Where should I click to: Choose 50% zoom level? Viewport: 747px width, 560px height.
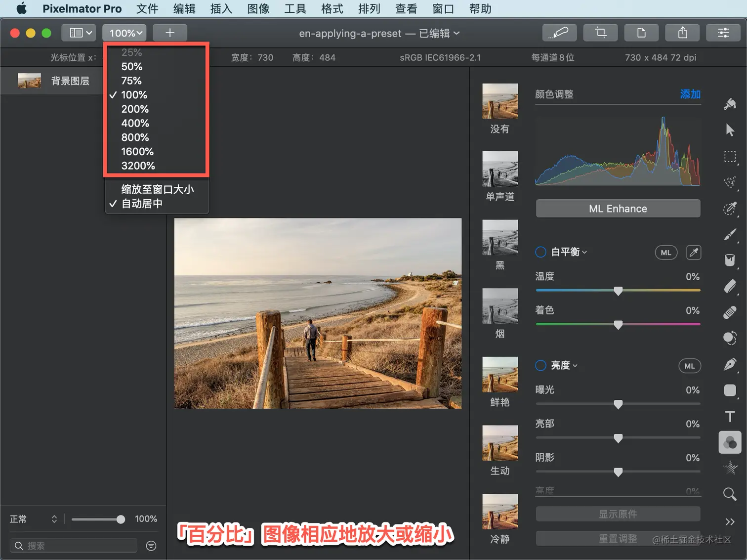132,66
